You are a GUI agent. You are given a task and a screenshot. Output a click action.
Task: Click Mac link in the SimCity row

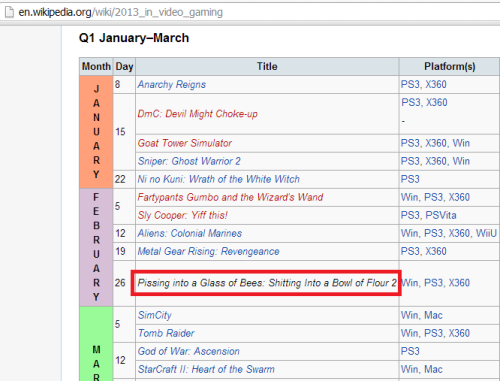coord(433,315)
